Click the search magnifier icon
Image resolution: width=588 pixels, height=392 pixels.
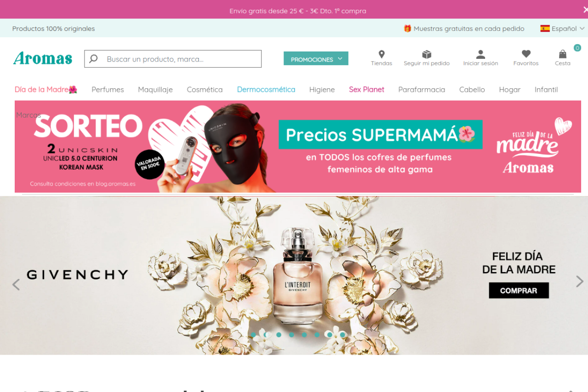pos(93,59)
